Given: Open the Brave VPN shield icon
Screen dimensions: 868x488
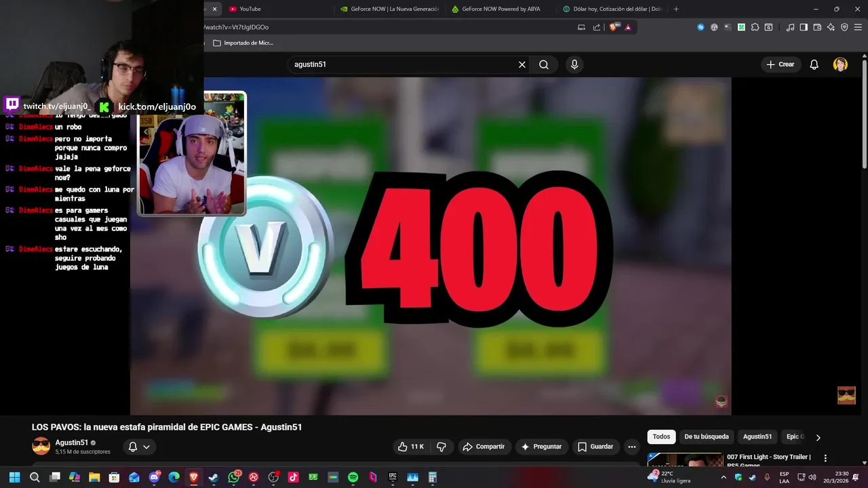Looking at the screenshot, I should 844,27.
